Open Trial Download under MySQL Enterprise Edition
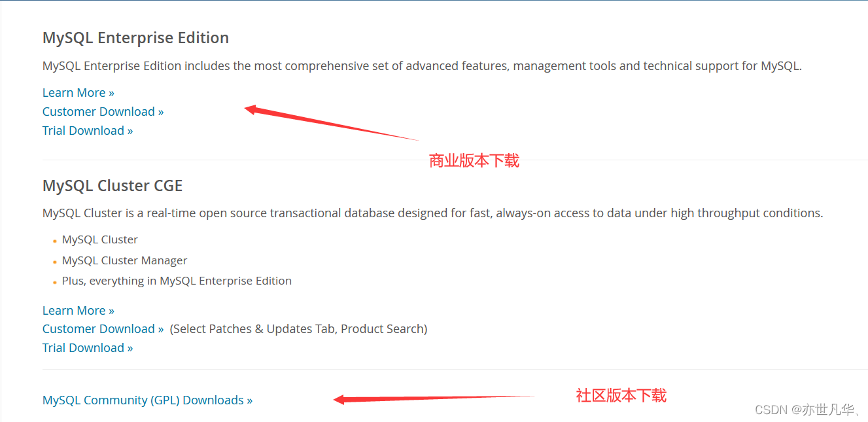 click(83, 130)
